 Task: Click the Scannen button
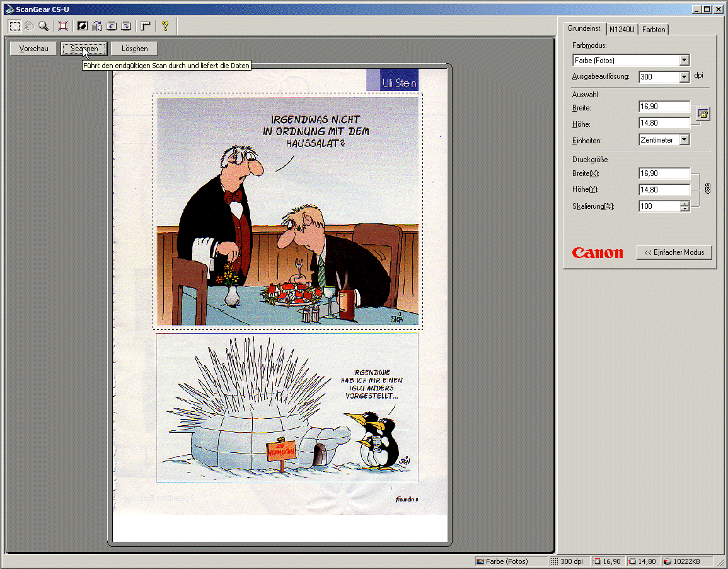pyautogui.click(x=84, y=49)
